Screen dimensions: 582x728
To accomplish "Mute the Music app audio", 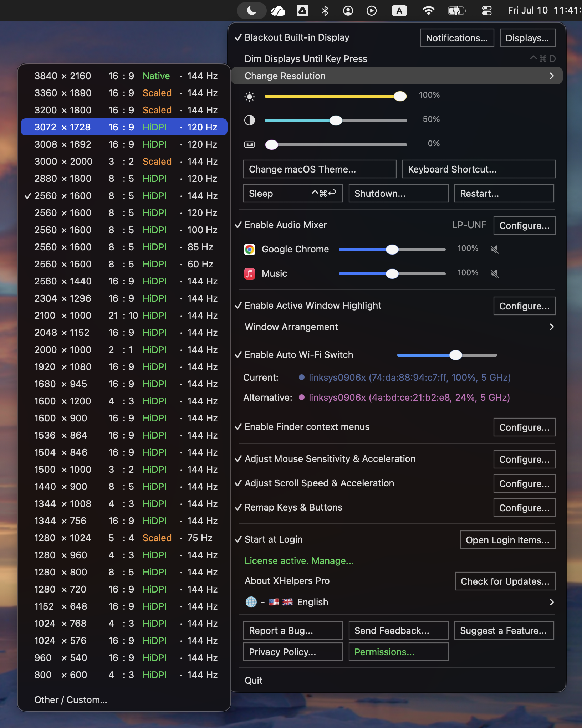I will (495, 273).
